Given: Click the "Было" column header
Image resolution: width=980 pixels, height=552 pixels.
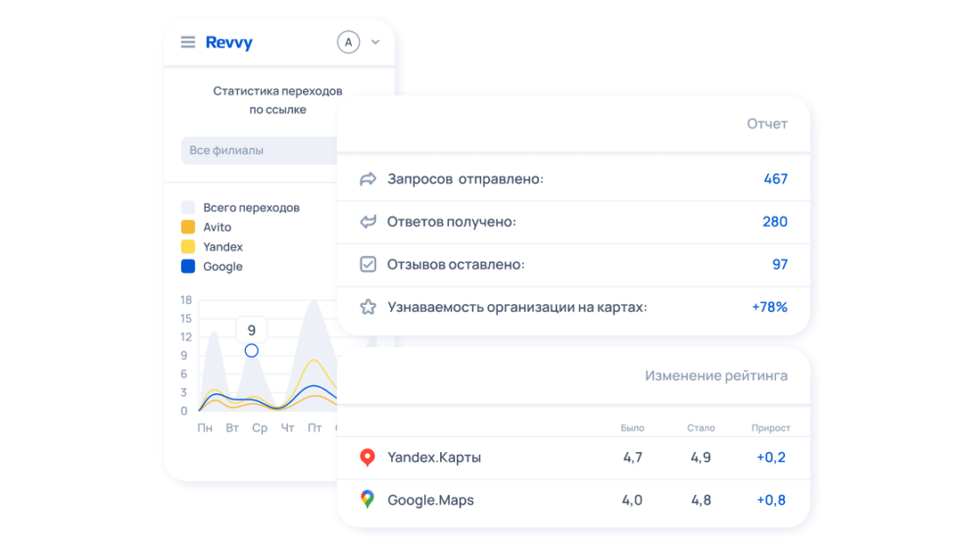Looking at the screenshot, I should [632, 428].
